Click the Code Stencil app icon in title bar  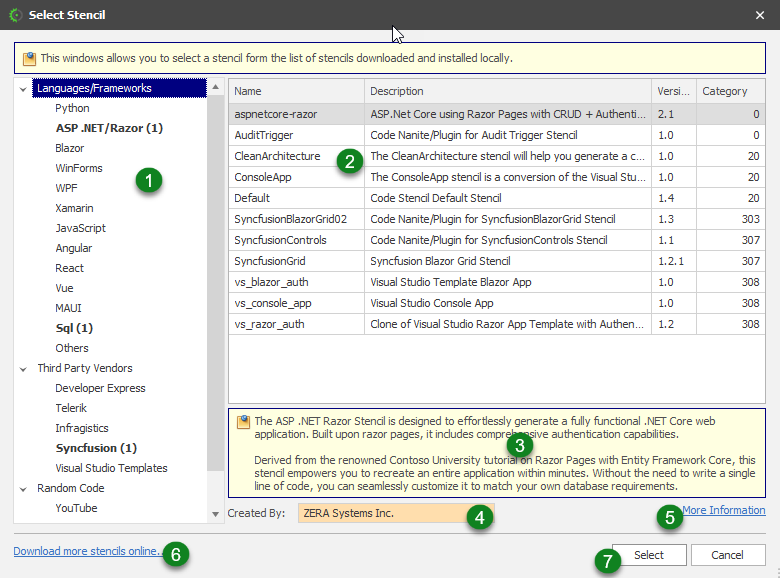pyautogui.click(x=14, y=15)
